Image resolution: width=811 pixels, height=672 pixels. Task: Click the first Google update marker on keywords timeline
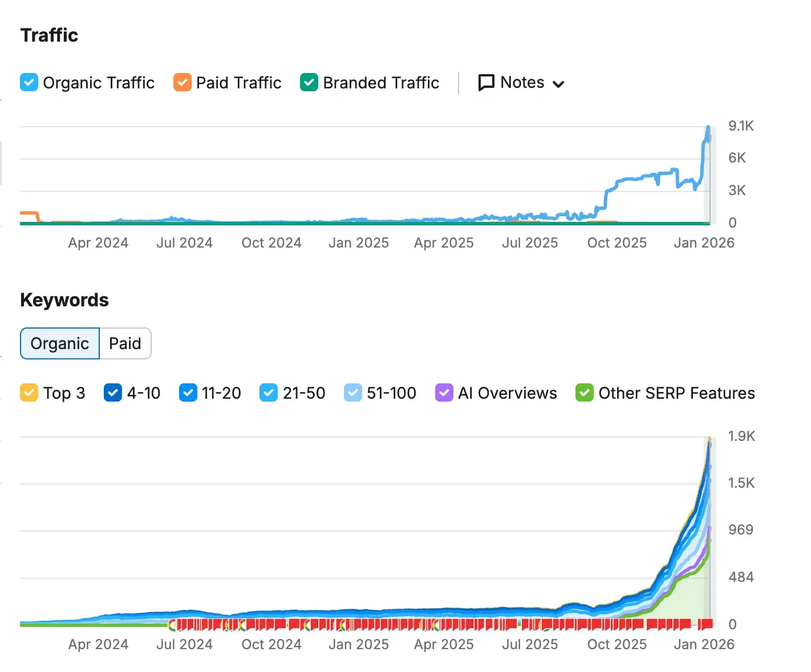[x=172, y=625]
